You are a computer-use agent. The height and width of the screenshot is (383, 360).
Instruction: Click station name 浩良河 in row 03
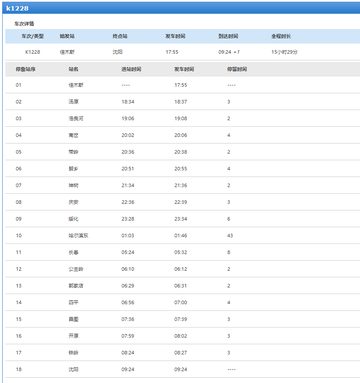76,118
